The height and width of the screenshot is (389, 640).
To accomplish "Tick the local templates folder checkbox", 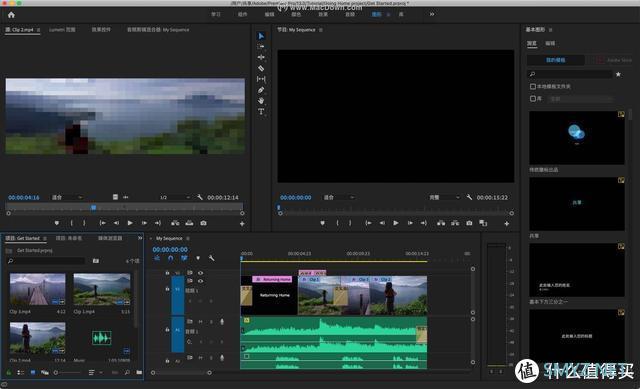I will [x=533, y=87].
